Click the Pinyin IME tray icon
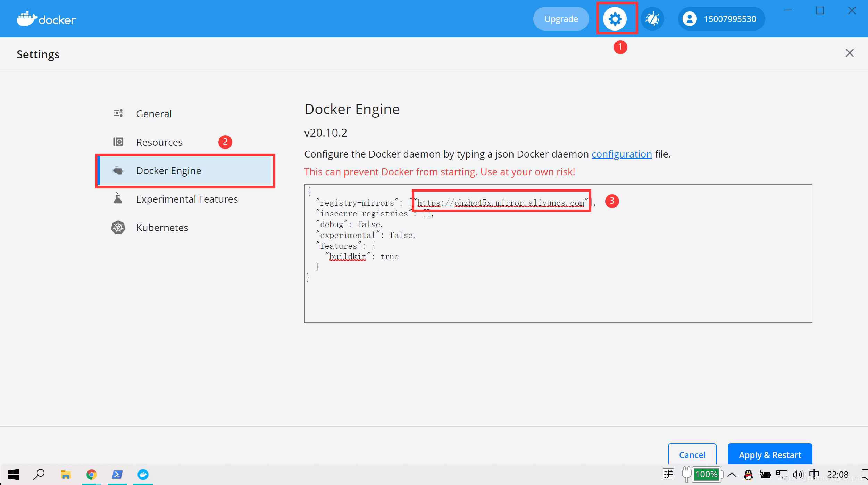The image size is (868, 485). [x=668, y=474]
